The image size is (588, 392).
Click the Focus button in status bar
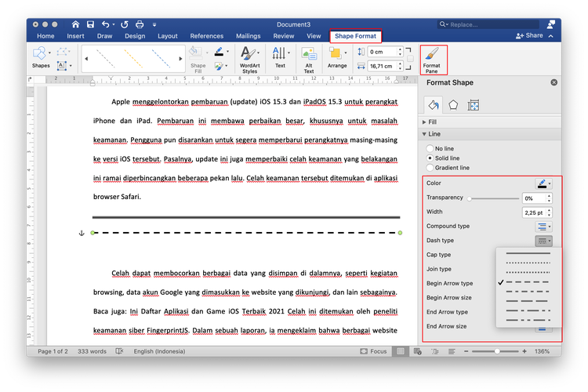374,351
